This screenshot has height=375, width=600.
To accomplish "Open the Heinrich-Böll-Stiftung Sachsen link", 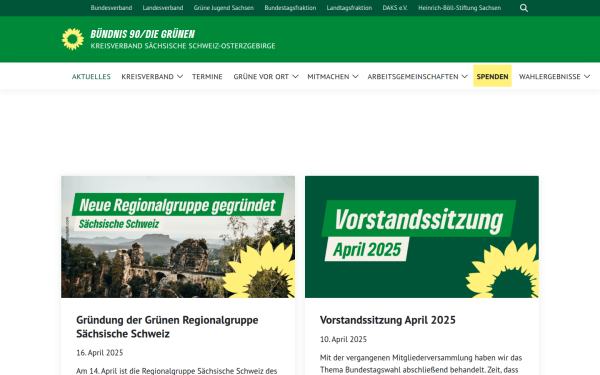I will click(x=460, y=8).
